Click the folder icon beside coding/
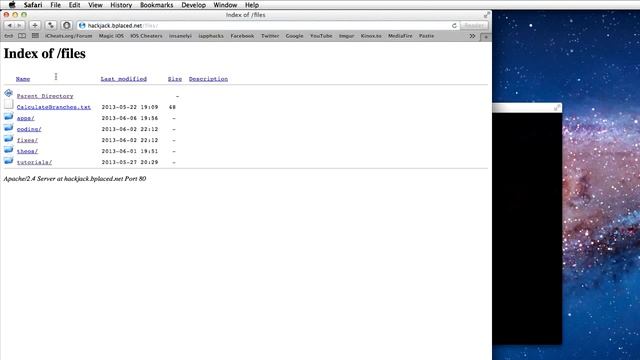Viewport: 640px width, 360px height. pyautogui.click(x=9, y=128)
